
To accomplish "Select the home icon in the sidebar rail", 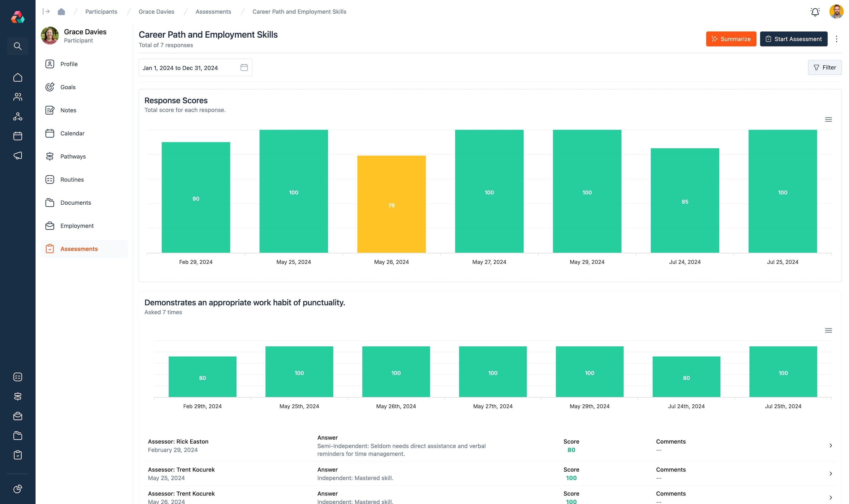I will (17, 77).
